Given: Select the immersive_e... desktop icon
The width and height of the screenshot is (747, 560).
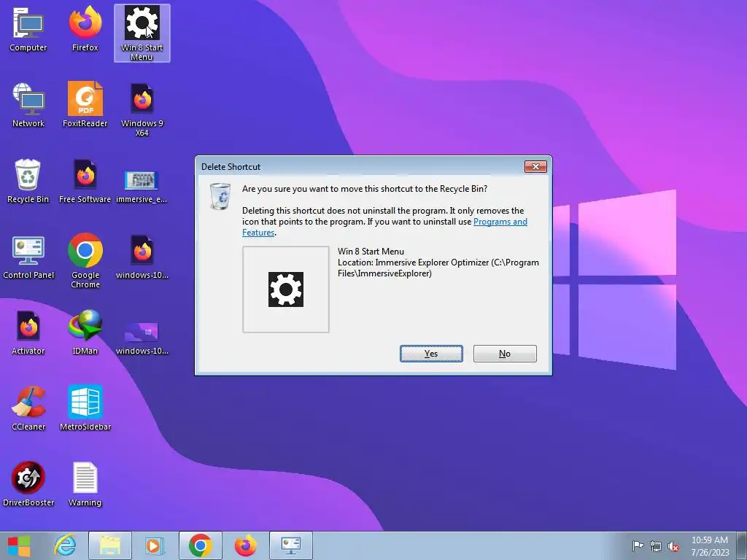Looking at the screenshot, I should pyautogui.click(x=142, y=186).
